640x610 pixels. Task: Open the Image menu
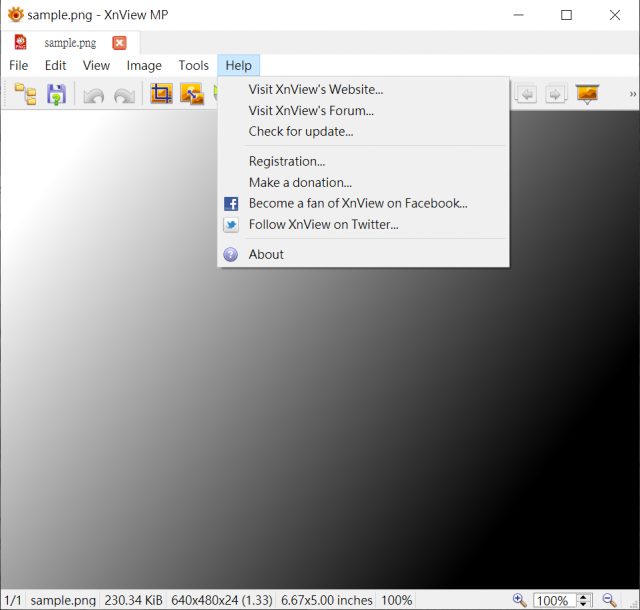pyautogui.click(x=144, y=65)
